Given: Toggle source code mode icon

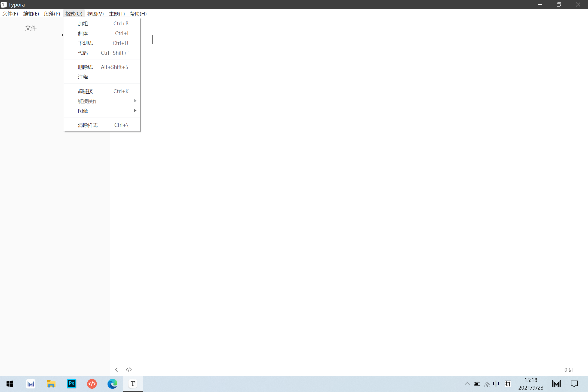Looking at the screenshot, I should click(x=129, y=369).
